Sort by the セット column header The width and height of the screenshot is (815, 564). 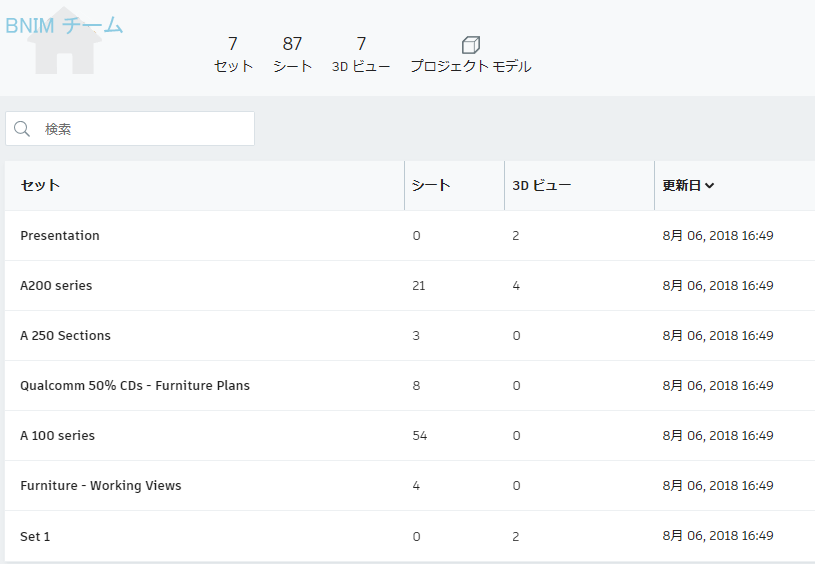point(40,186)
